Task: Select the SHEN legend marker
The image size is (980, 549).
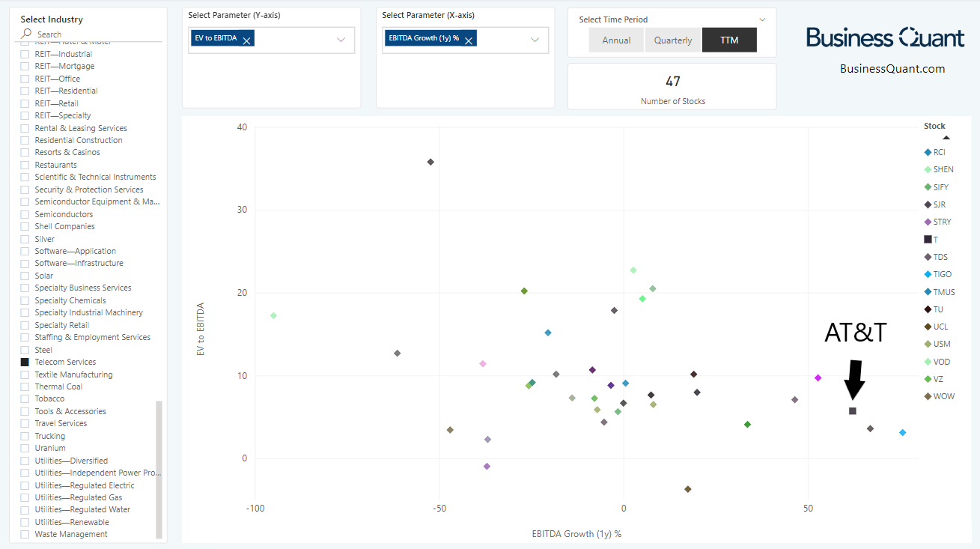Action: (x=928, y=169)
